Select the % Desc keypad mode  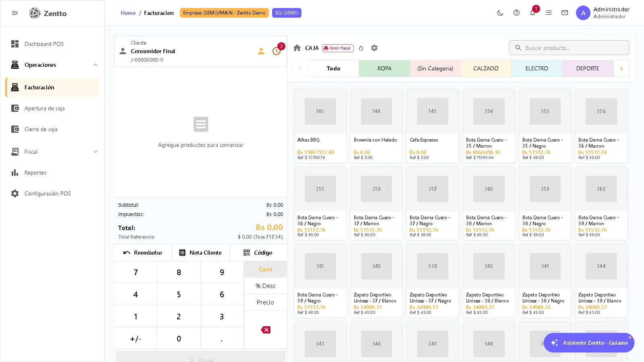pyautogui.click(x=265, y=286)
